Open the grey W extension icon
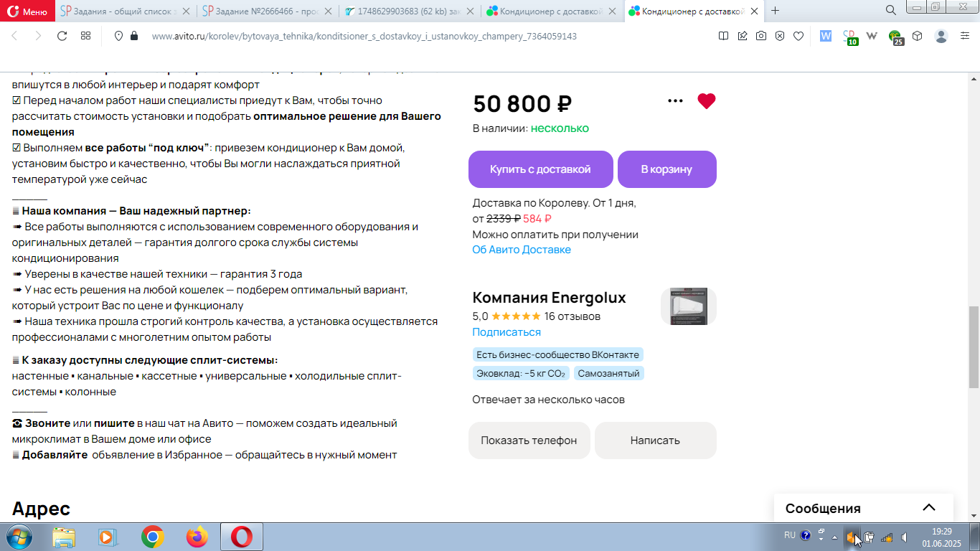This screenshot has width=980, height=551. point(872,36)
